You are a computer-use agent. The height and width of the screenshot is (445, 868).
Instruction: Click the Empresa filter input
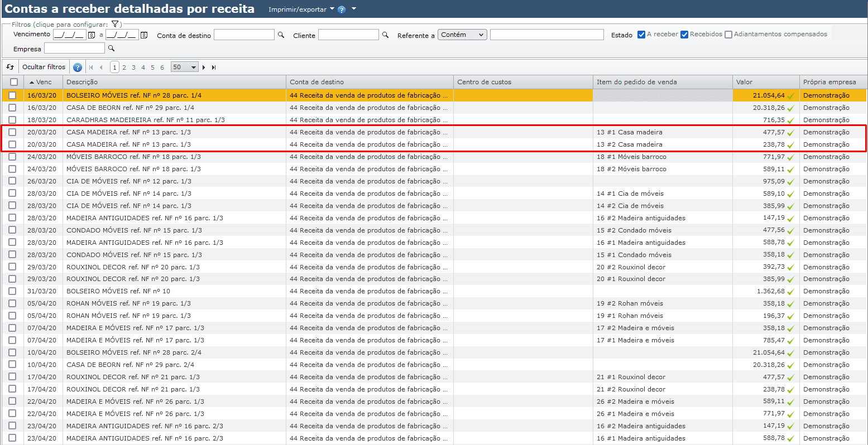pyautogui.click(x=74, y=49)
